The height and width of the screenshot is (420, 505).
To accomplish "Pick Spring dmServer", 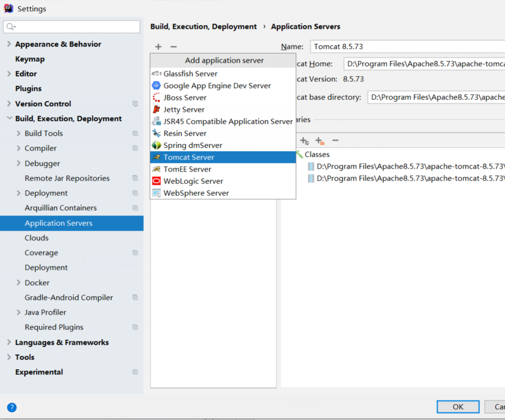I will 223,146.
